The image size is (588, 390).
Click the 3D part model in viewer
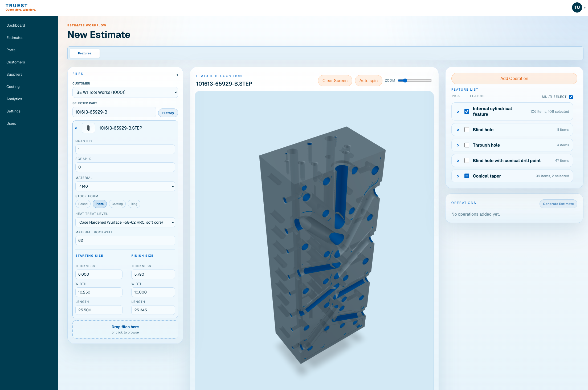click(322, 245)
